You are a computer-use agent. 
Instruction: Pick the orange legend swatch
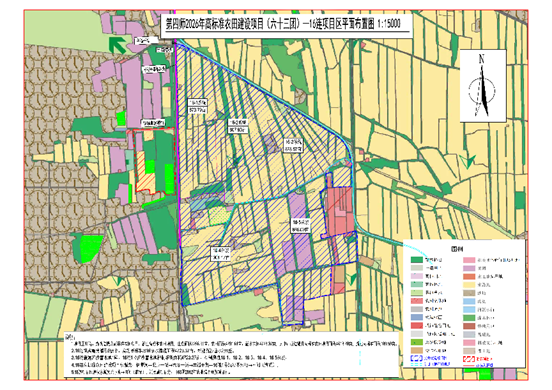[x=469, y=277]
